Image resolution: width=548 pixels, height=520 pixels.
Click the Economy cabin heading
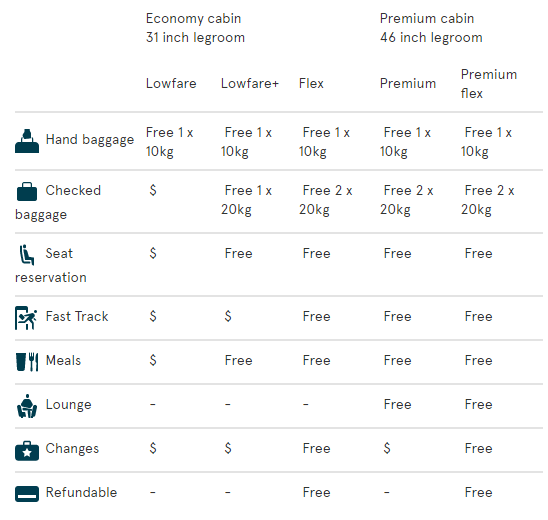193,19
